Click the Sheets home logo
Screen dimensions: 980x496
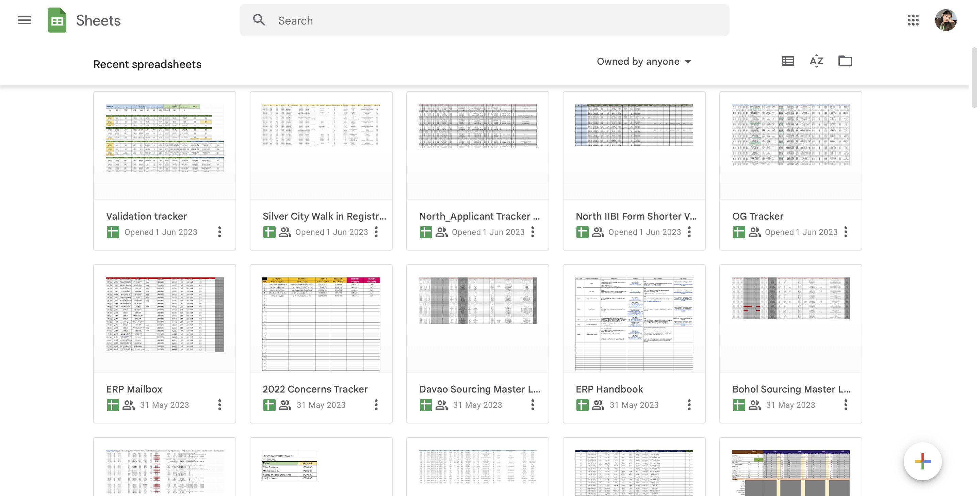pos(57,20)
